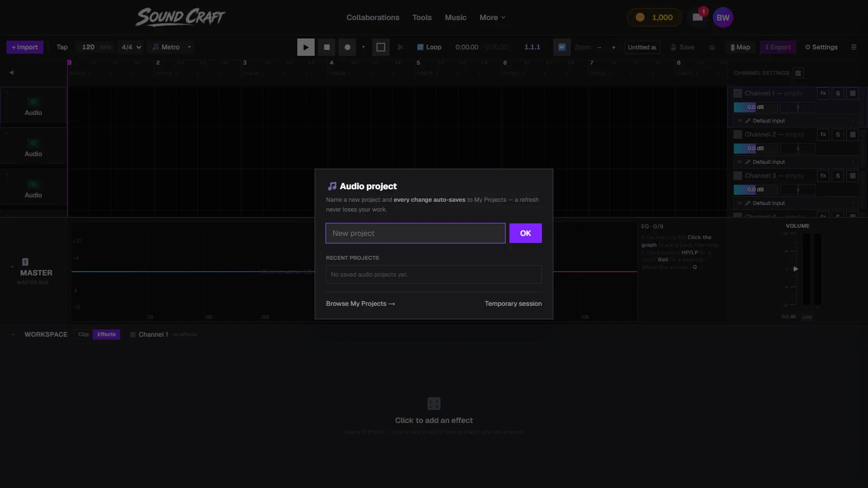Click the Channel 3 square mute button
The width and height of the screenshot is (868, 488).
coord(853,176)
